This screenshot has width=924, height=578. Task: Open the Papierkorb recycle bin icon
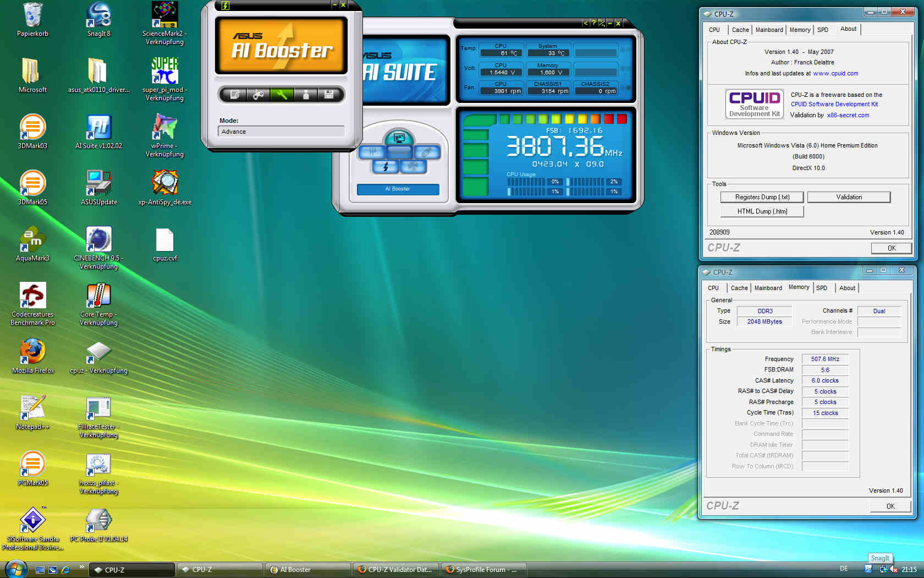pos(32,20)
